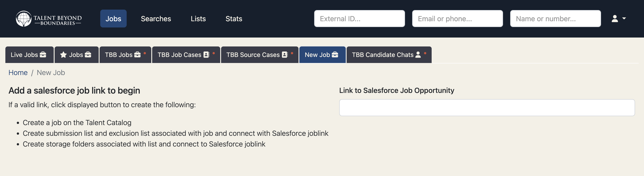Select the New Job tab
The image size is (644, 176).
(322, 55)
